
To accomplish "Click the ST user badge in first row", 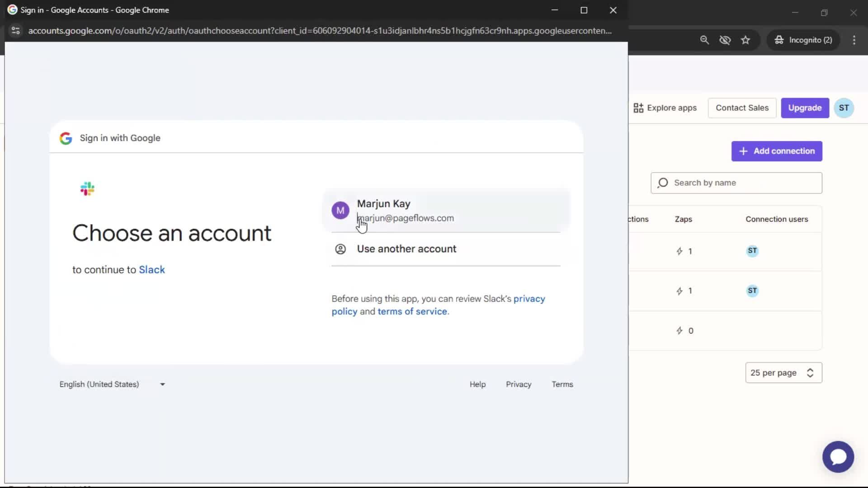I will [x=752, y=251].
